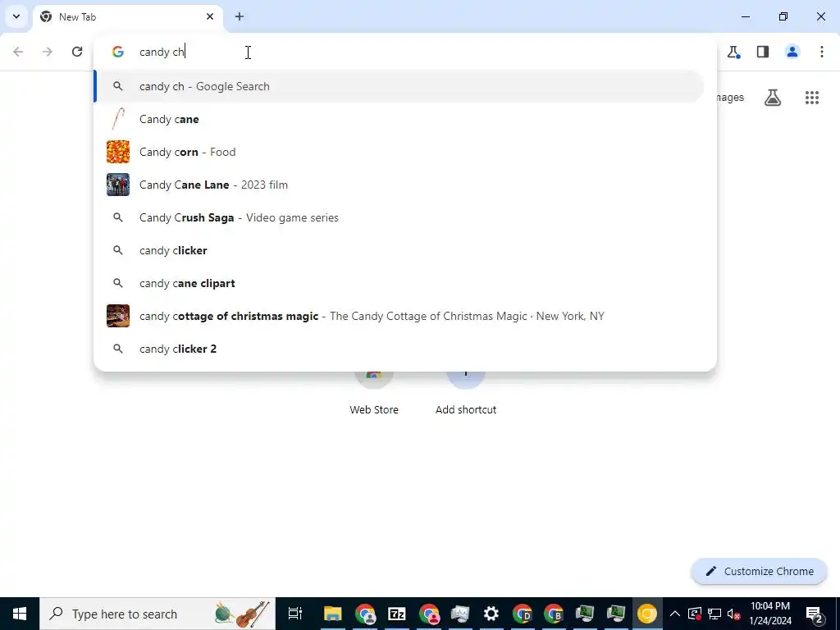Select the 'candy clicker' suggestion
The image size is (840, 630).
click(x=399, y=250)
